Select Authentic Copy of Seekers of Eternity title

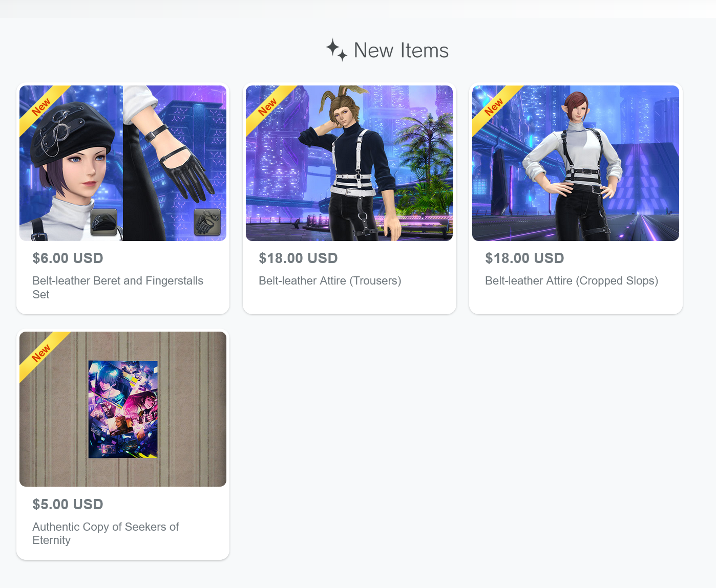[106, 534]
